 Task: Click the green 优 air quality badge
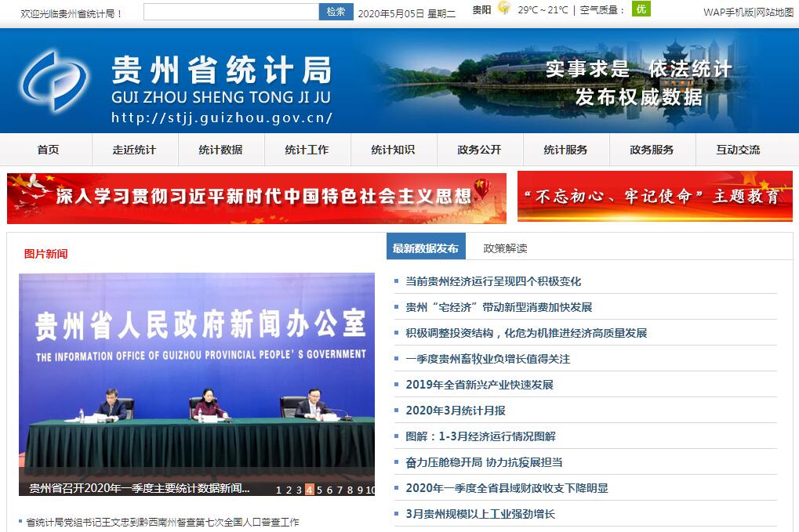[641, 9]
